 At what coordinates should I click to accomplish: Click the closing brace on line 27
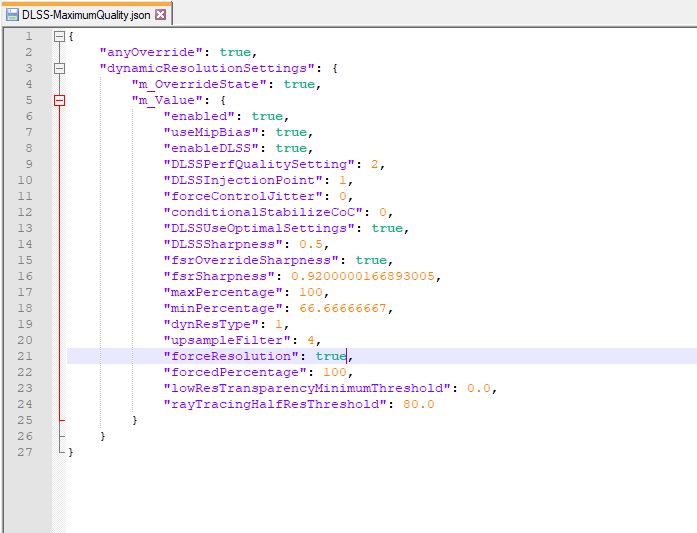(71, 452)
